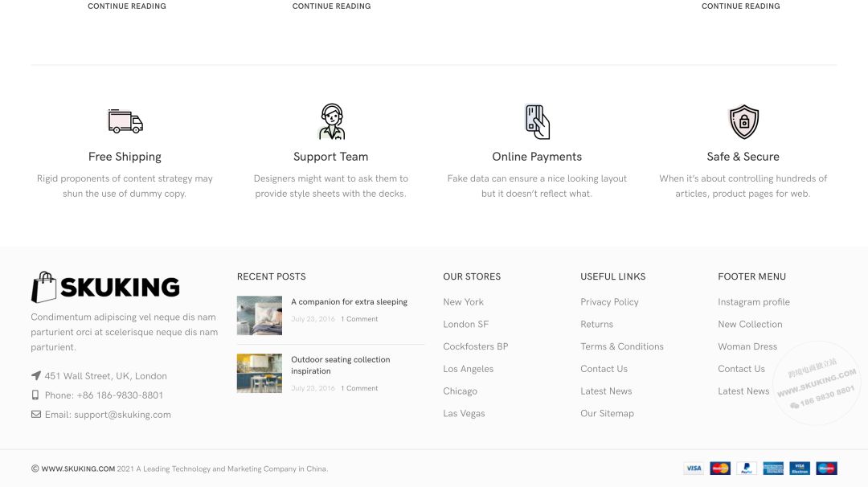Image resolution: width=868 pixels, height=487 pixels.
Task: Click the phone icon beside the phone number
Action: tap(35, 395)
